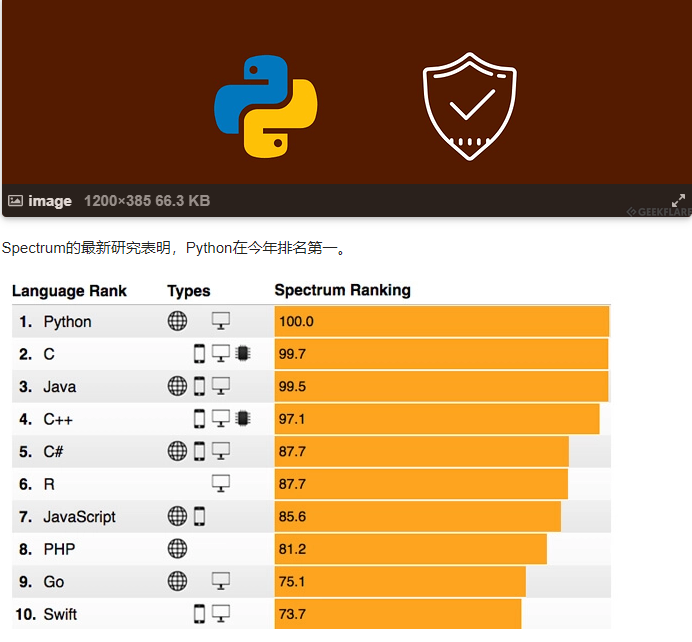Click the 'image' caption label
692x642 pixels.
point(50,201)
